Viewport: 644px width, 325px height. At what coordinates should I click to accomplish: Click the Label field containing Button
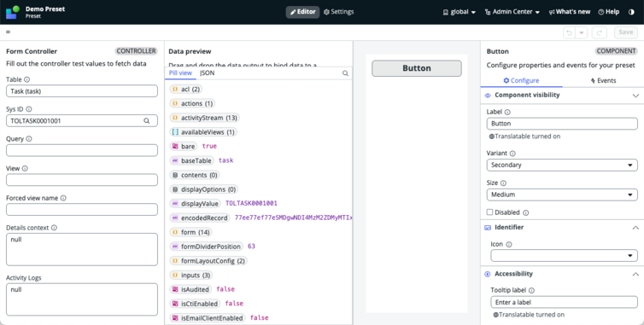[x=562, y=124]
